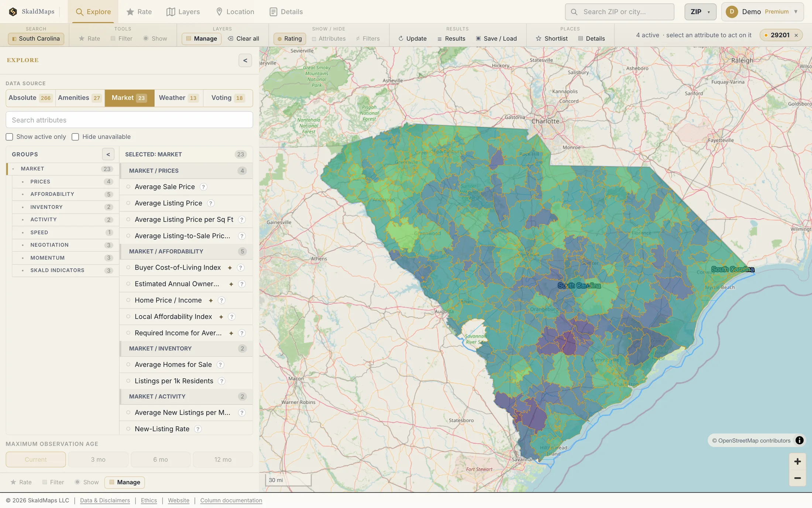The image size is (812, 508).
Task: Set maximum observation age to 6 mo
Action: click(x=161, y=459)
